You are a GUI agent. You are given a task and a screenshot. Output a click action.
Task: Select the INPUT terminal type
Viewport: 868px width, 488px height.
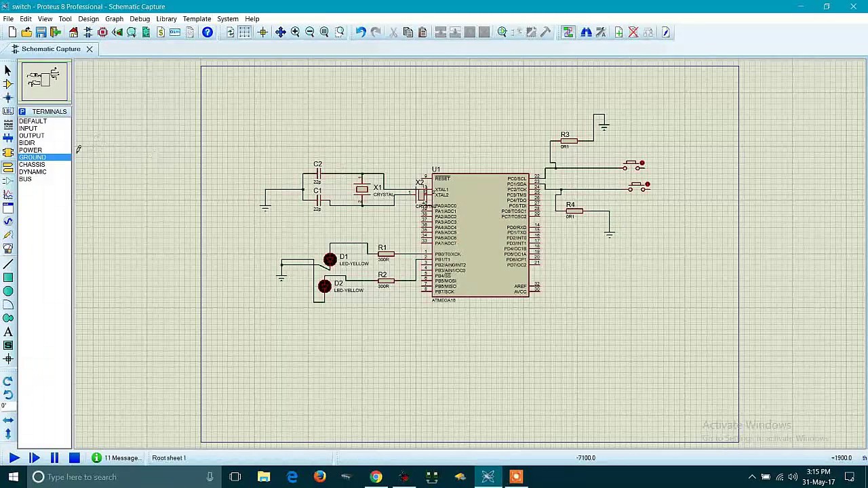[x=28, y=129]
